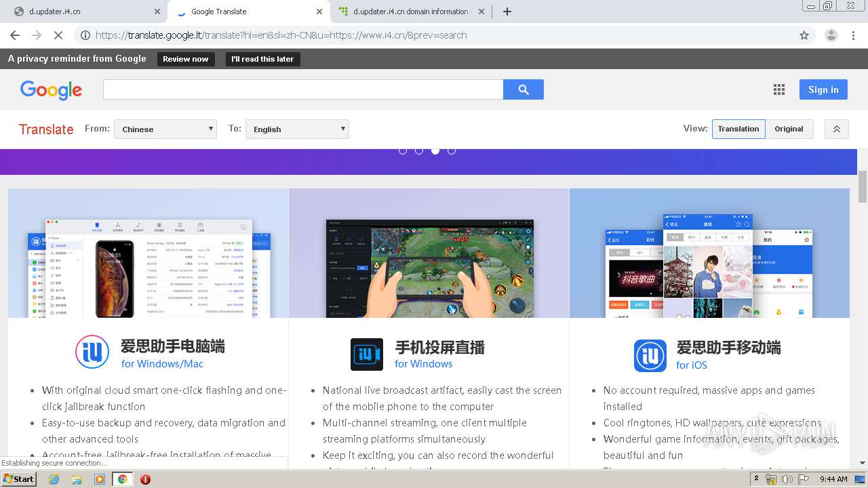868x488 pixels.
Task: Click the Chrome taskbar icon
Action: click(x=122, y=479)
